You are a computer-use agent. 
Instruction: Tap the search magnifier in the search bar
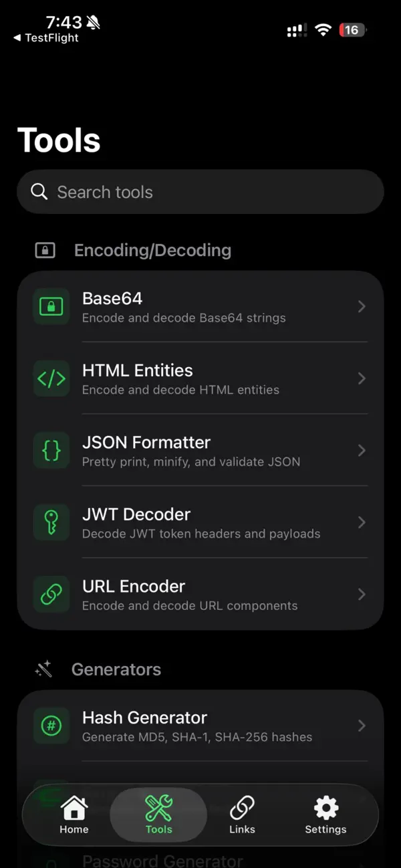click(x=39, y=192)
